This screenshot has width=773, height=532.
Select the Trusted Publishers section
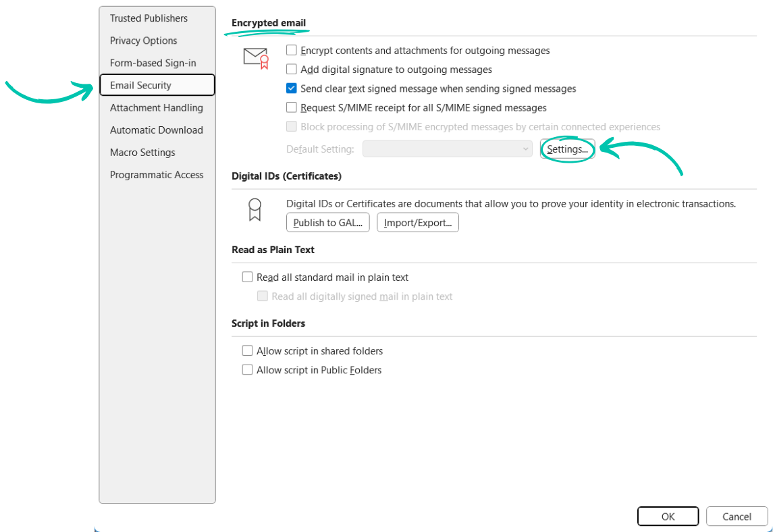[149, 18]
